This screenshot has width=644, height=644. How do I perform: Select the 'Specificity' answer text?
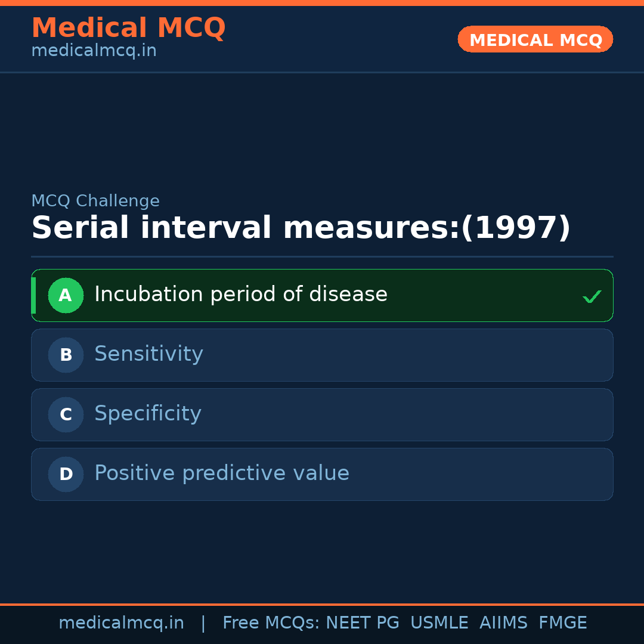coord(148,414)
